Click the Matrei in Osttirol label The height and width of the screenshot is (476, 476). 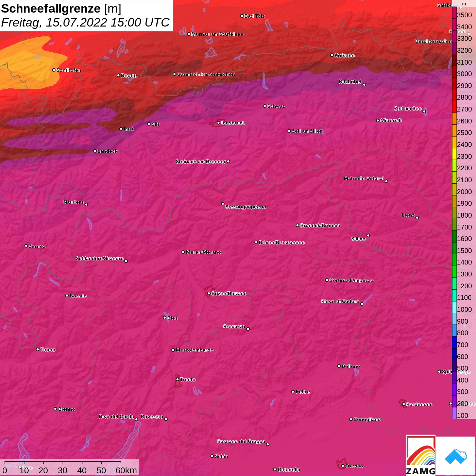click(x=364, y=178)
